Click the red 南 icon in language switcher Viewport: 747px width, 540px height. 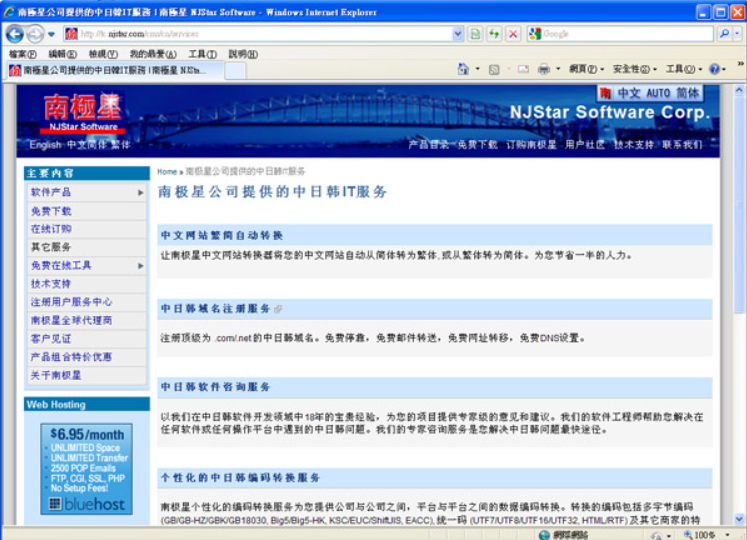[x=606, y=93]
